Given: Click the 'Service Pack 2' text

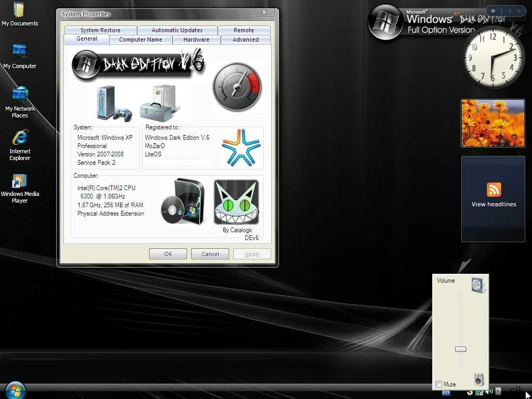Looking at the screenshot, I should pos(96,163).
